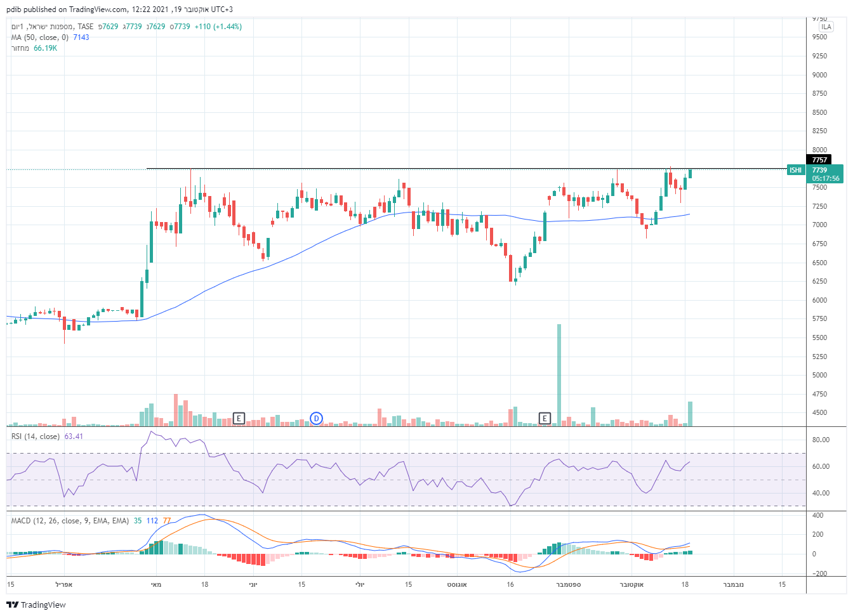Click the 80.00 RSI axis label
The height and width of the screenshot is (616, 853).
821,440
